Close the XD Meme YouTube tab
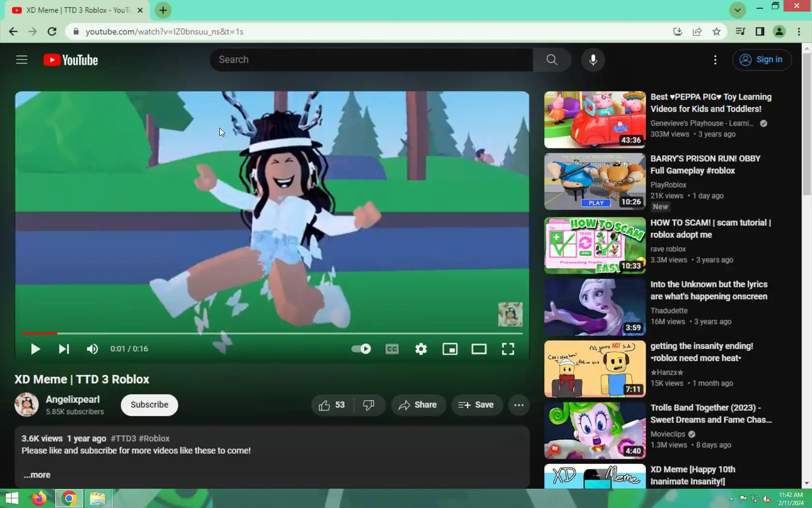This screenshot has width=812, height=508. pos(140,10)
